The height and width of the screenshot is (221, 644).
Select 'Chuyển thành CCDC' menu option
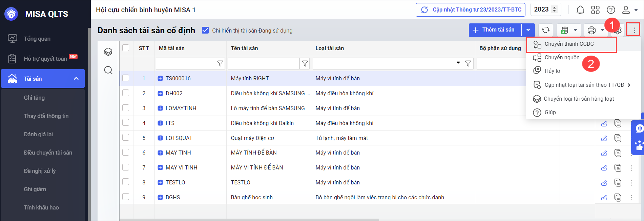[569, 44]
